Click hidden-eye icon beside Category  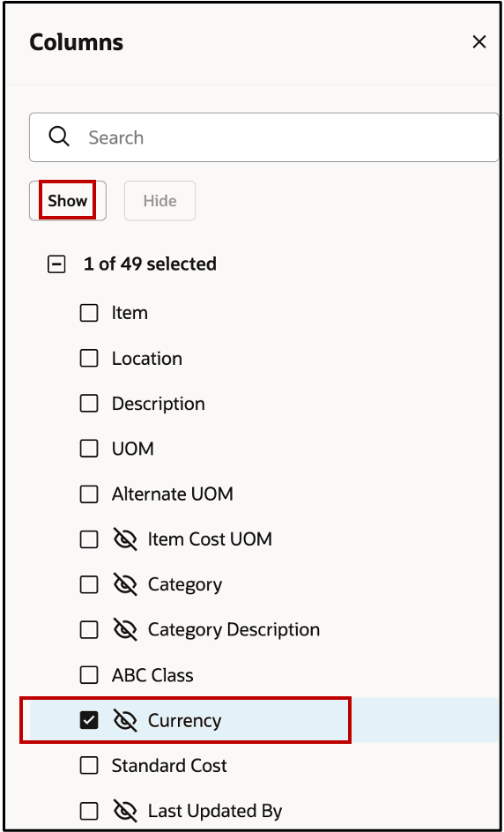(x=126, y=584)
